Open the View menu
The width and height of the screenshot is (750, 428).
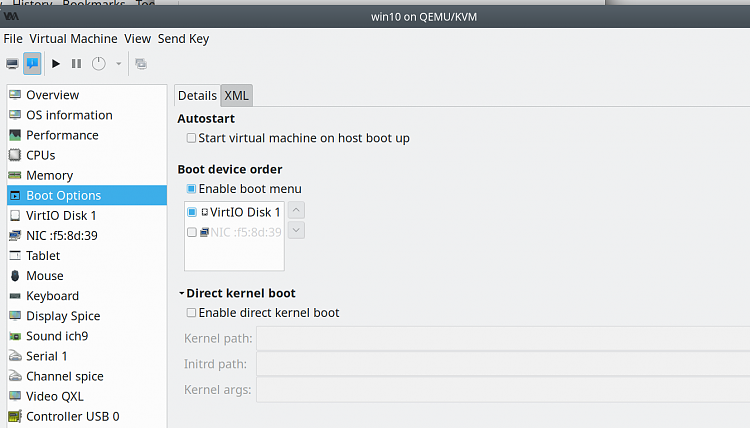[137, 39]
